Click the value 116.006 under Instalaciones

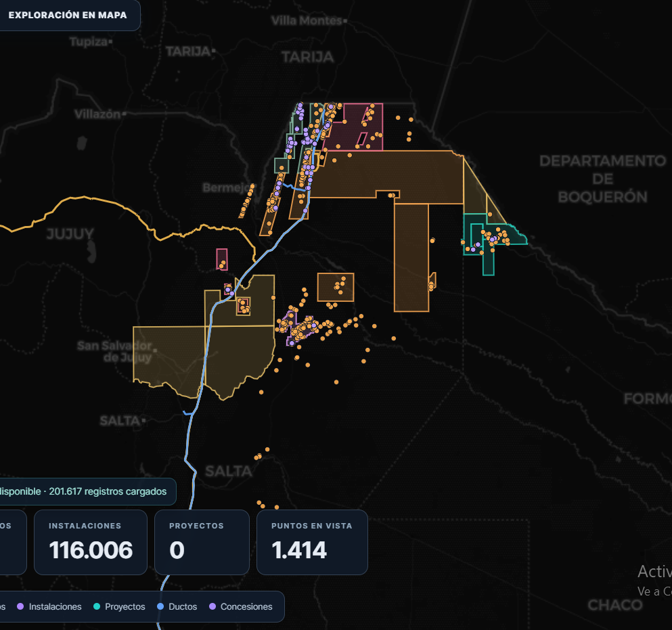click(x=91, y=550)
